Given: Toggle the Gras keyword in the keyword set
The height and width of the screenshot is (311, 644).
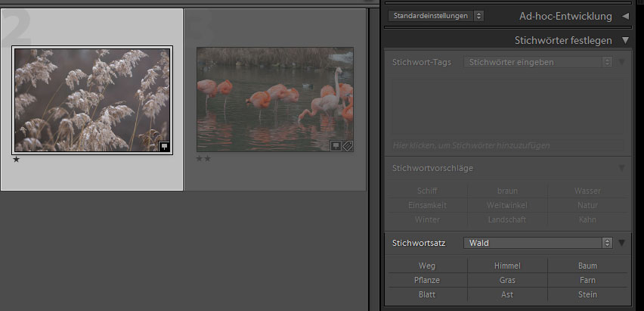Looking at the screenshot, I should pyautogui.click(x=507, y=280).
